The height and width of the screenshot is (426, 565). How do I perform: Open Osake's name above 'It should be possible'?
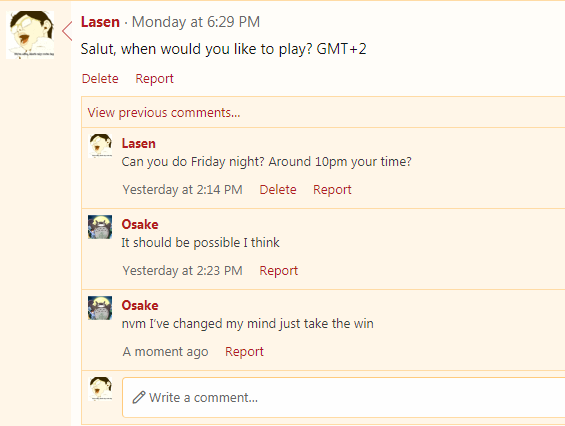[x=140, y=225]
